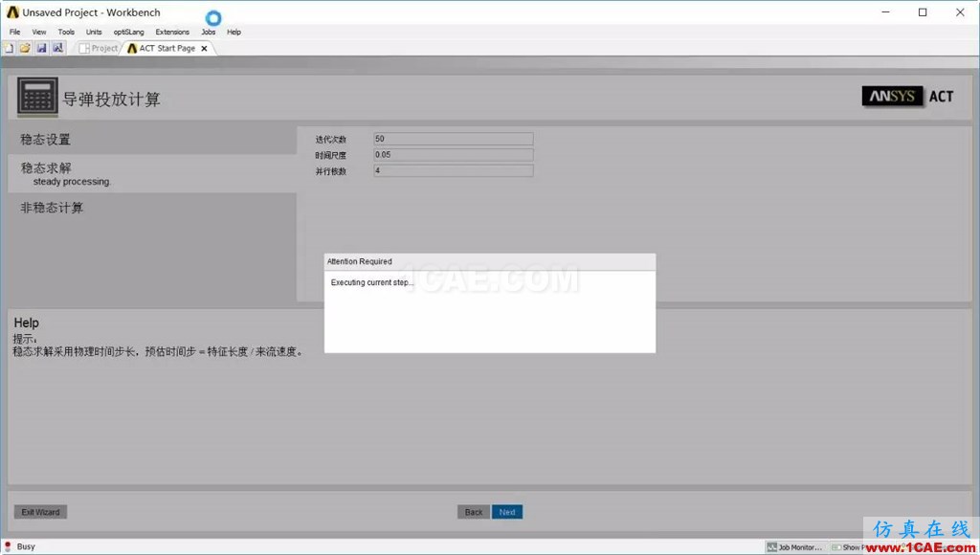Click the Busy status indicator icon
980x555 pixels.
click(x=8, y=546)
